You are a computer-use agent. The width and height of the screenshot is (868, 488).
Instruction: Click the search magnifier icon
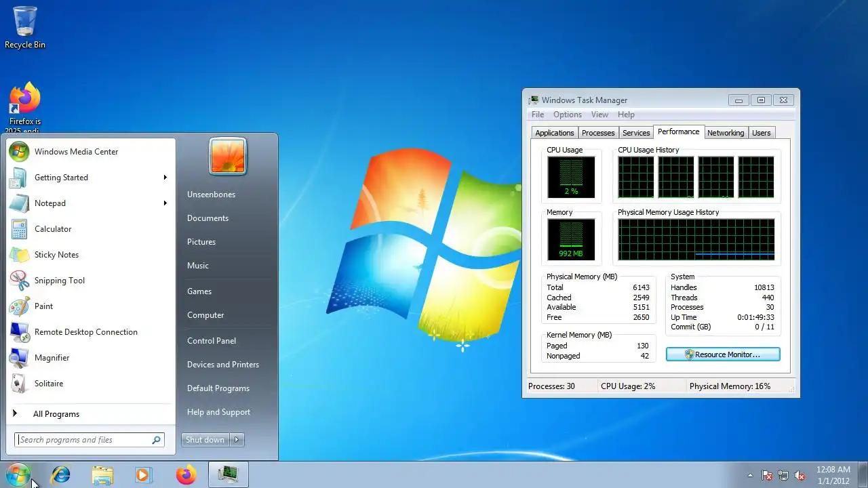coord(157,440)
